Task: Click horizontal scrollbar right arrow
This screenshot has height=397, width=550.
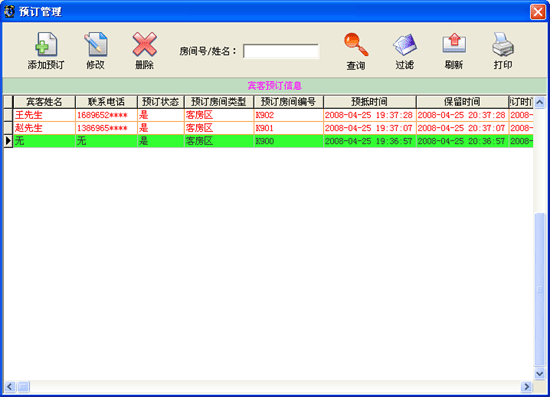Action: tap(526, 386)
